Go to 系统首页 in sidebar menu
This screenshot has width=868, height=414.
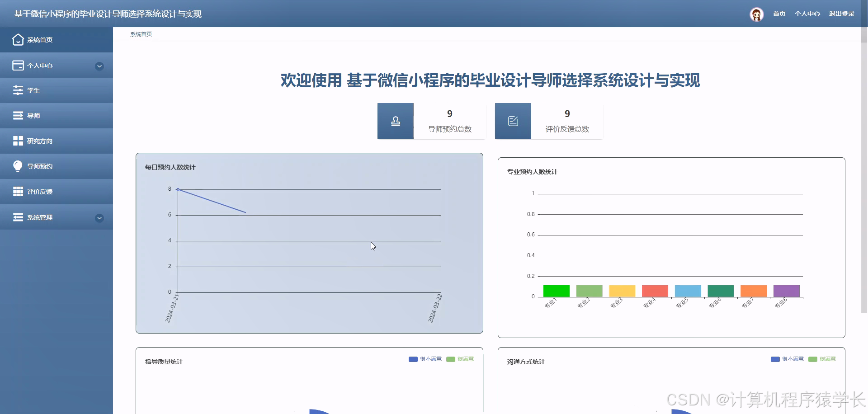[x=57, y=40]
